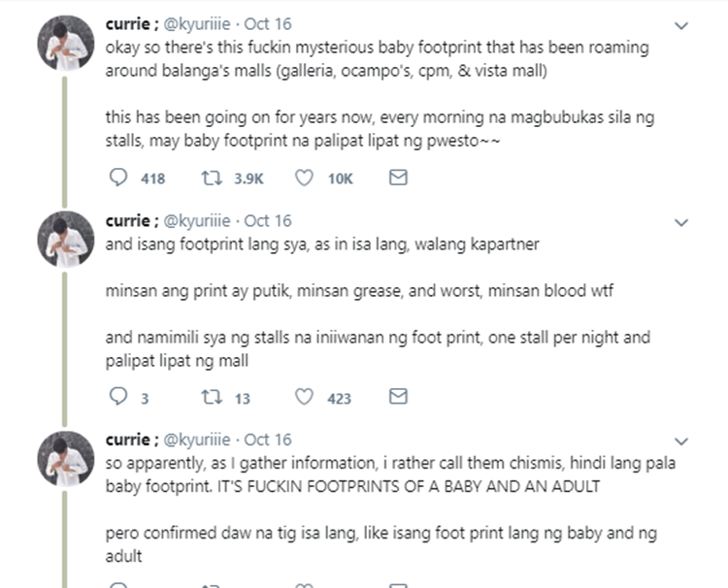The height and width of the screenshot is (588, 728).
Task: Click the envelope icon under second tweet
Action: (x=397, y=397)
